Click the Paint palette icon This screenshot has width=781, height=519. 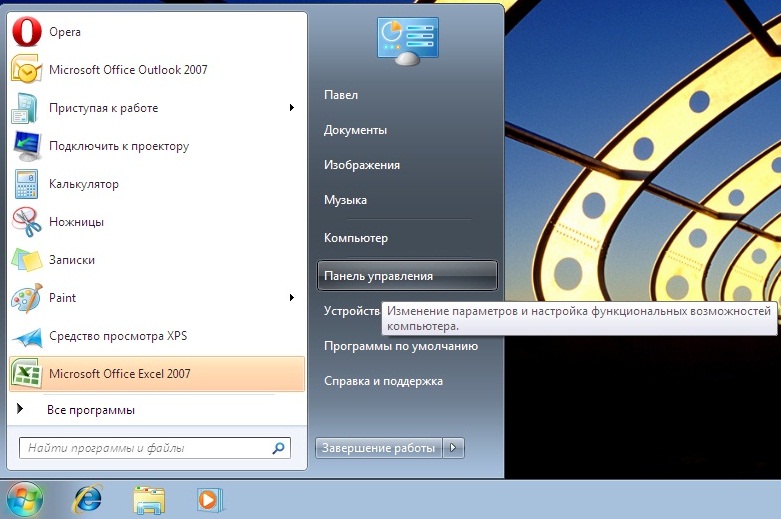(26, 298)
